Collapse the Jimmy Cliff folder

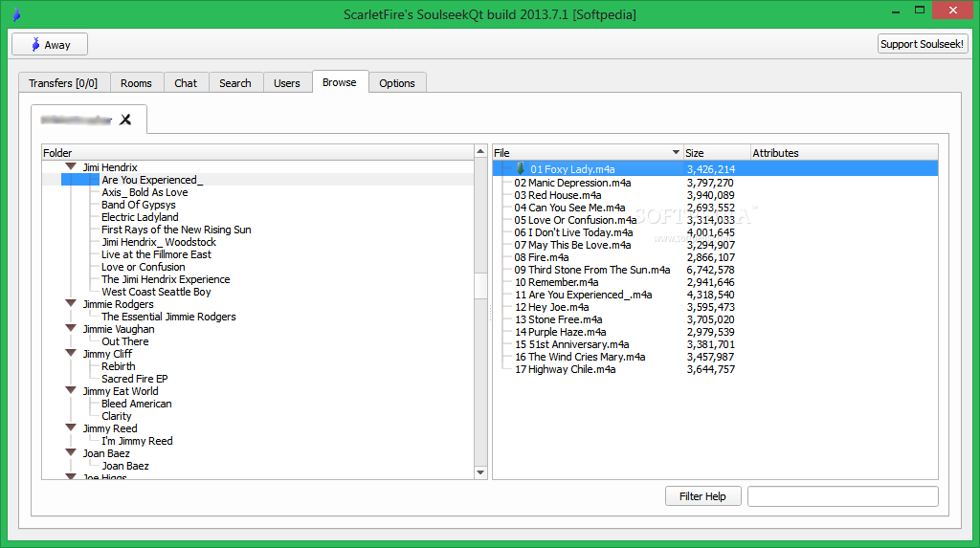coord(71,354)
